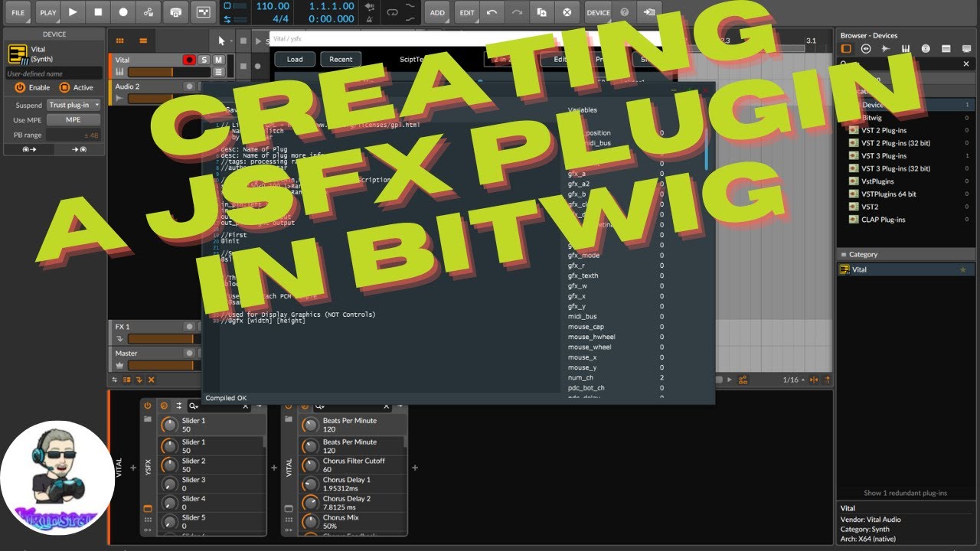
Task: Open the YSFX device preset folder
Action: [148, 419]
